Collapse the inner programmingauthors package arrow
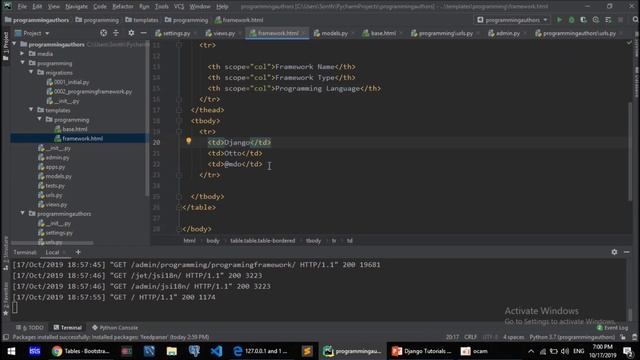This screenshot has width=640, height=360. pyautogui.click(x=22, y=213)
